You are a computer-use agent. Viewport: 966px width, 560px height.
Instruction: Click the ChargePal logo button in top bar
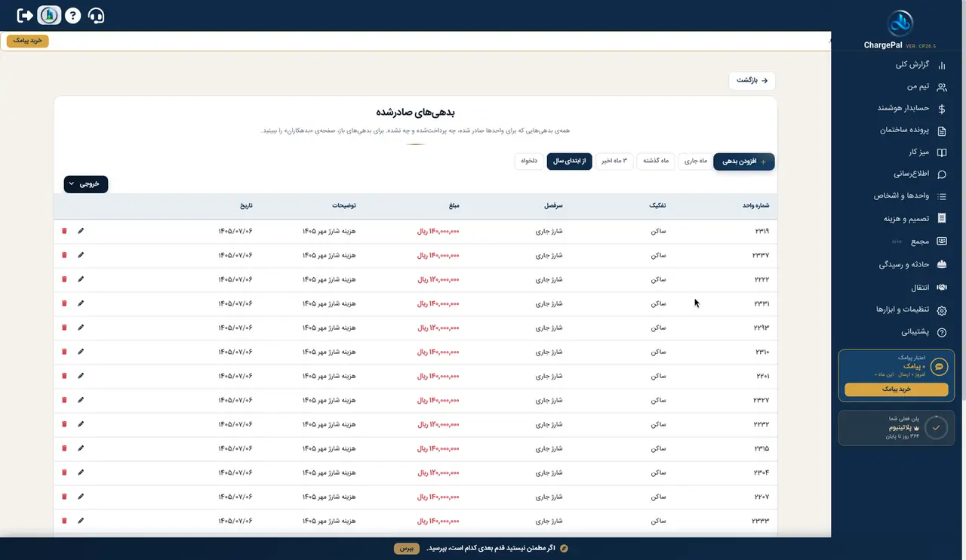pos(49,15)
